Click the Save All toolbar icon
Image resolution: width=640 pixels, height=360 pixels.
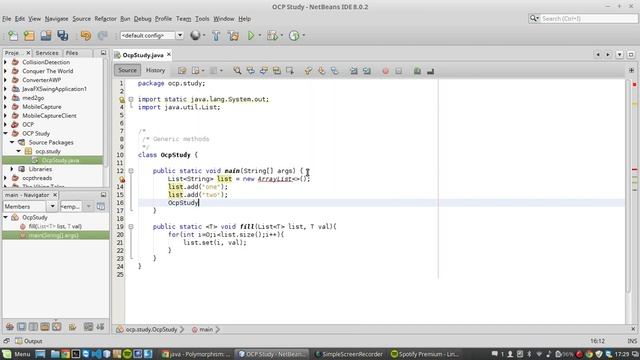point(62,36)
